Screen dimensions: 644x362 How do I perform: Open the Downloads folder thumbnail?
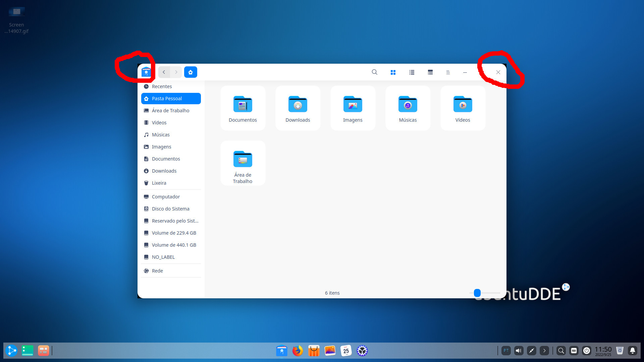[x=298, y=106]
